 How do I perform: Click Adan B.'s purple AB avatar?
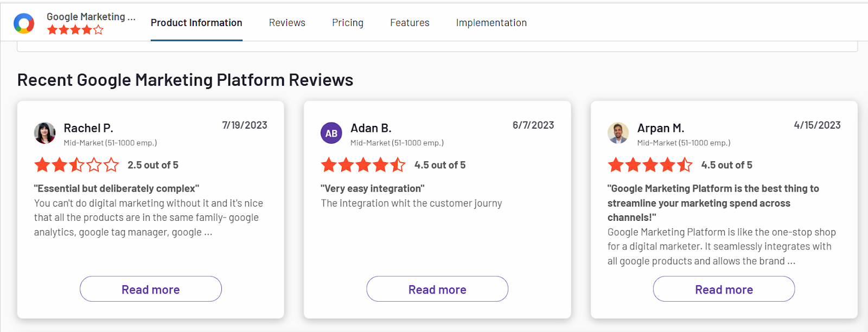pos(331,133)
